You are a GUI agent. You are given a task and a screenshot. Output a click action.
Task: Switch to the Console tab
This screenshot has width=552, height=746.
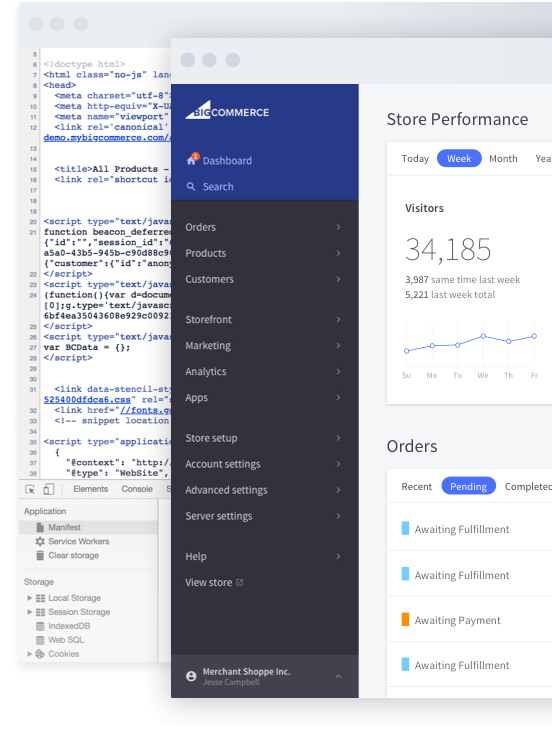[x=137, y=489]
